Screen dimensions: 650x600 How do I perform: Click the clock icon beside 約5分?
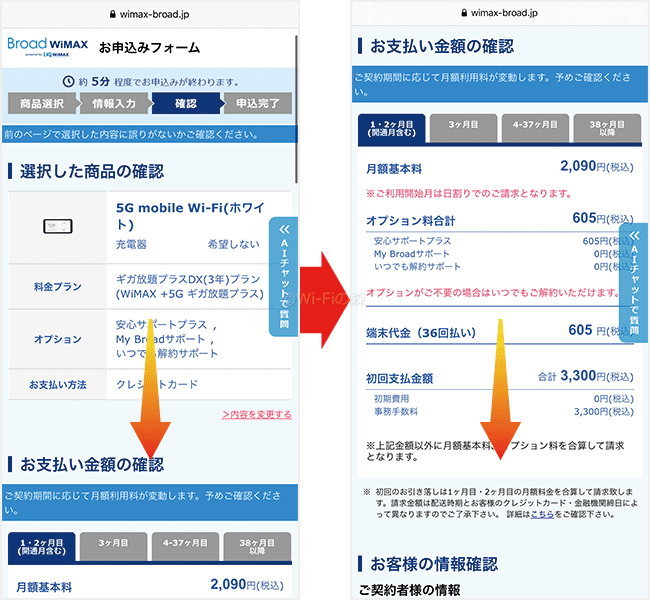click(68, 81)
